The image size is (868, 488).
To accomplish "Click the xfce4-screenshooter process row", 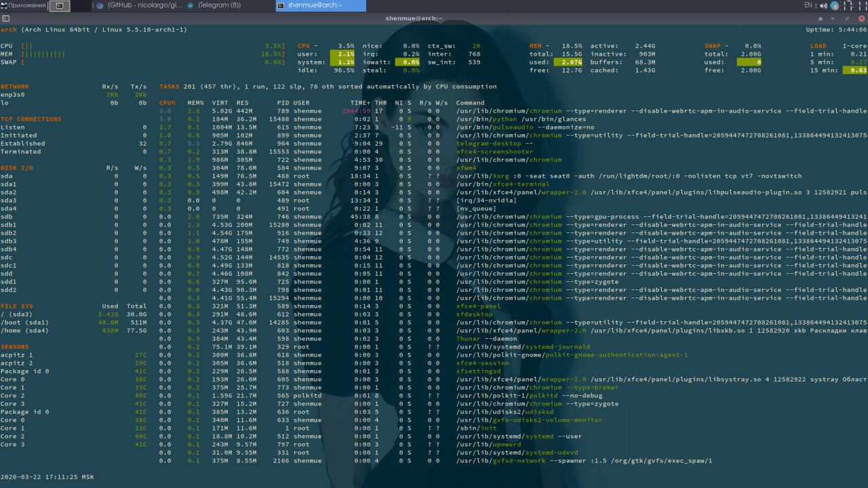I will pyautogui.click(x=513, y=152).
